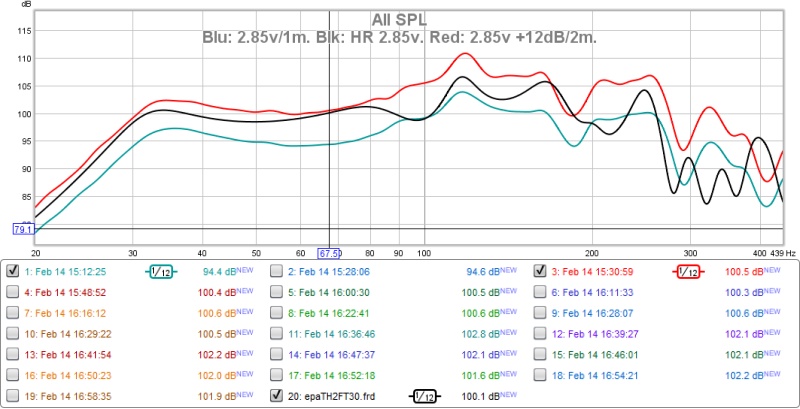This screenshot has width=800, height=409.
Task: Click the '12: Feb 14 16:39:27' trace label
Action: point(594,334)
